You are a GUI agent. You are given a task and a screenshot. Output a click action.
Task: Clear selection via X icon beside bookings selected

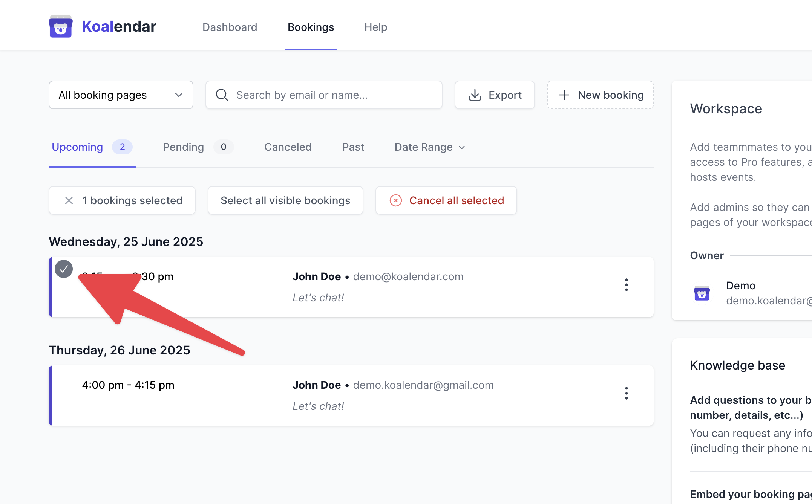point(69,200)
